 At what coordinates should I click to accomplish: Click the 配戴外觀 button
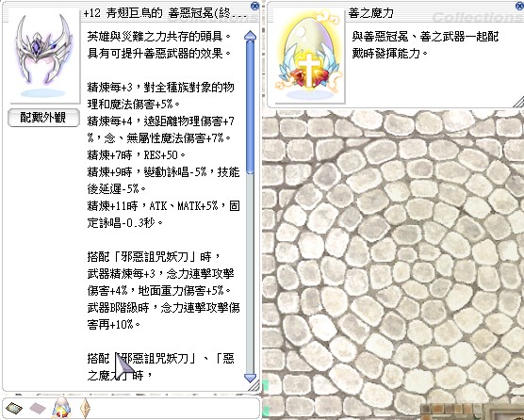click(43, 118)
